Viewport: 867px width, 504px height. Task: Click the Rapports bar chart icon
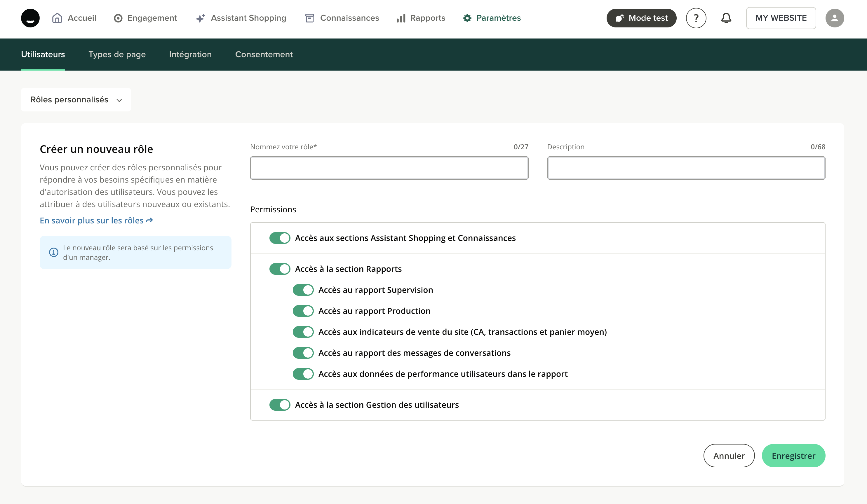point(401,18)
